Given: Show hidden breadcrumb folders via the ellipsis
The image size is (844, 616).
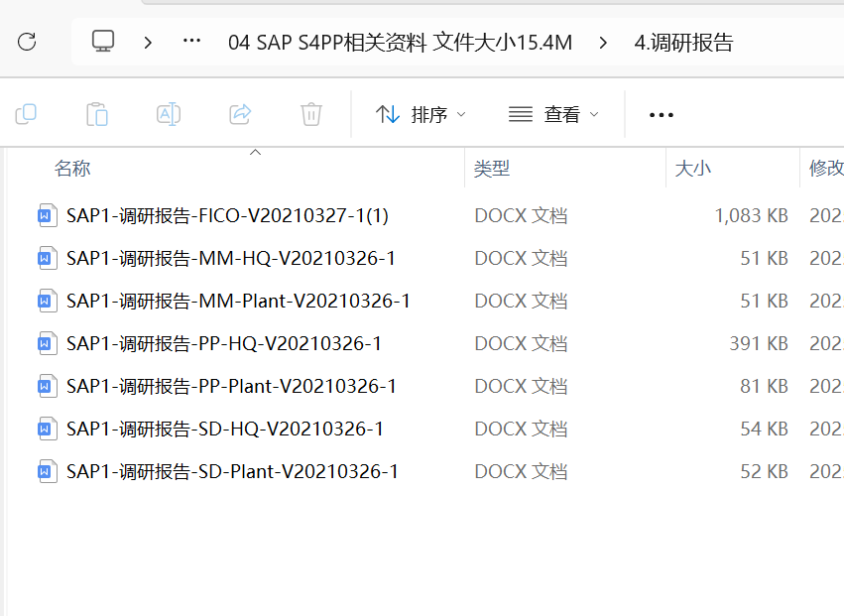Looking at the screenshot, I should [x=192, y=42].
